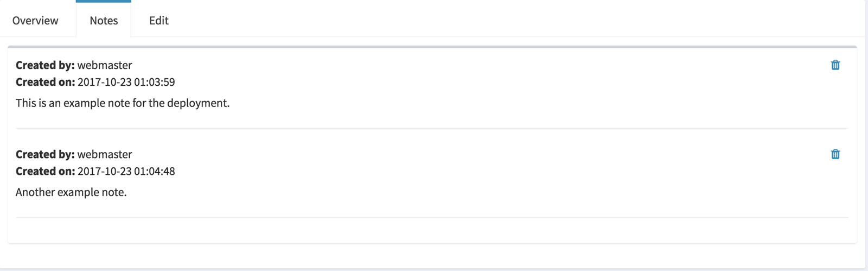Click 'Created on:' label of second note
Image resolution: width=868 pixels, height=271 pixels.
click(x=45, y=171)
